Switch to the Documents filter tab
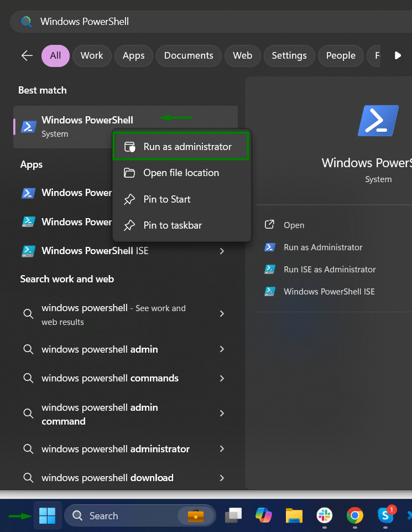The image size is (412, 532). (x=189, y=55)
